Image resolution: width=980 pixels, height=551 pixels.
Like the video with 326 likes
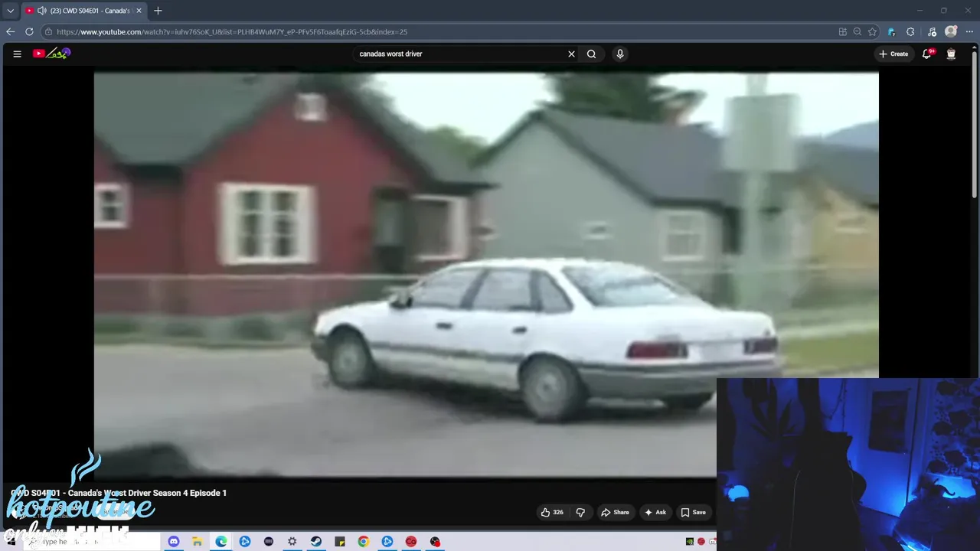point(553,512)
